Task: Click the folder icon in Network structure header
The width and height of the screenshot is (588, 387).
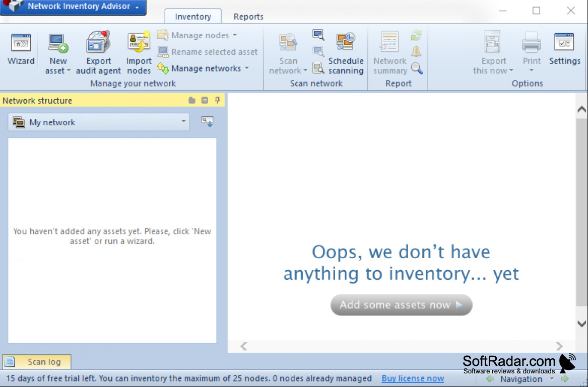Action: [192, 100]
